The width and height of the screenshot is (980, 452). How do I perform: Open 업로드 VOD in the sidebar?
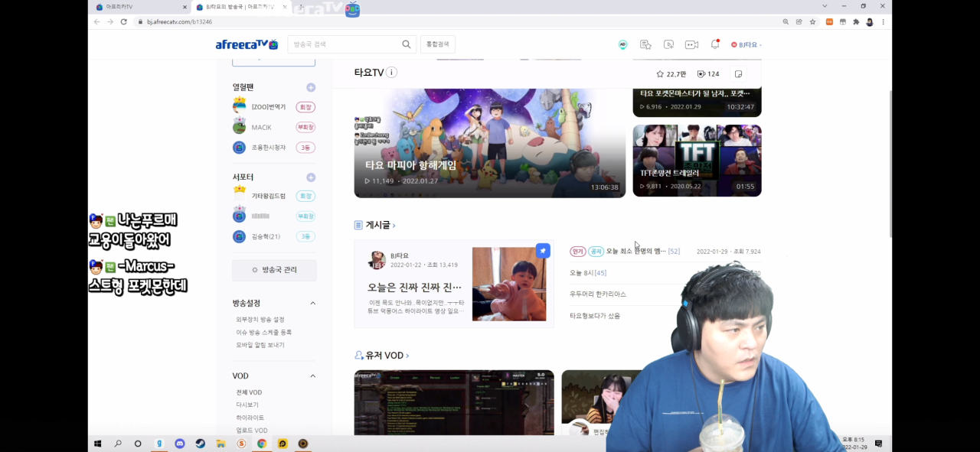tap(252, 431)
